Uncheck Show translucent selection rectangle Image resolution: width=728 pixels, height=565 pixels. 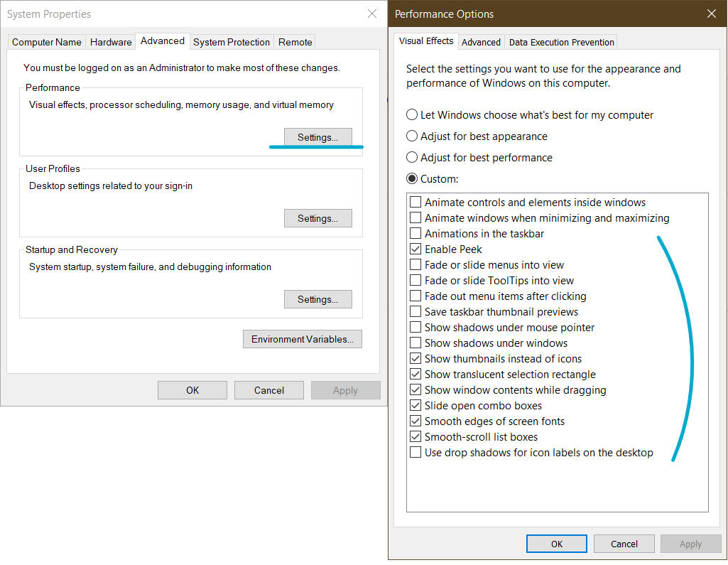click(415, 374)
